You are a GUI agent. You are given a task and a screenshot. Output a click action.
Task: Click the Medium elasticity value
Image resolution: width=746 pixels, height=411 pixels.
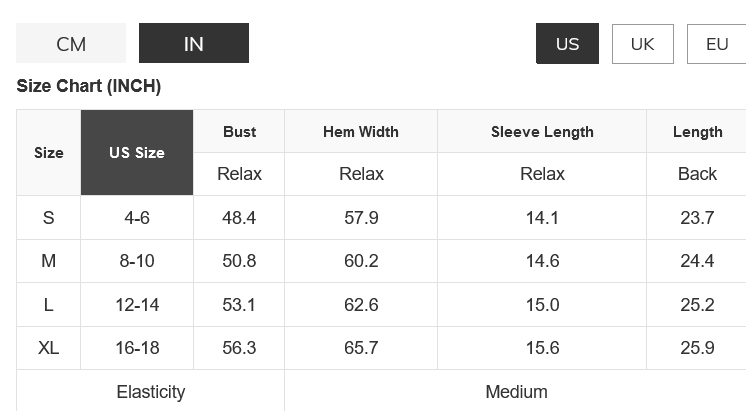(516, 391)
